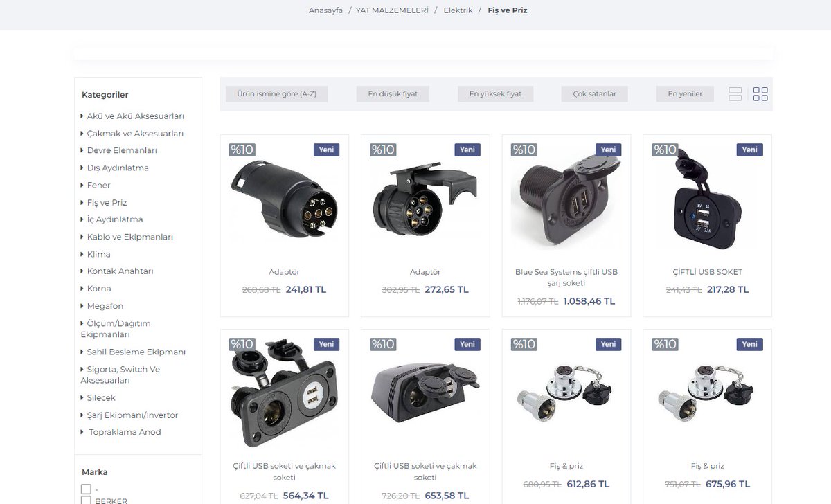Sort products by 'En yüksek fiyat'
Image resolution: width=831 pixels, height=504 pixels.
[x=496, y=94]
